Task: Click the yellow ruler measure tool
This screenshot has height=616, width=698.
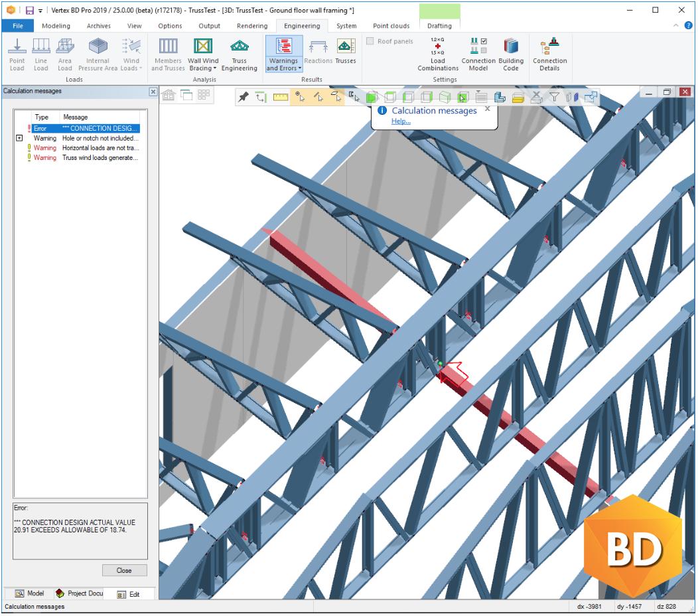Action: pos(281,97)
